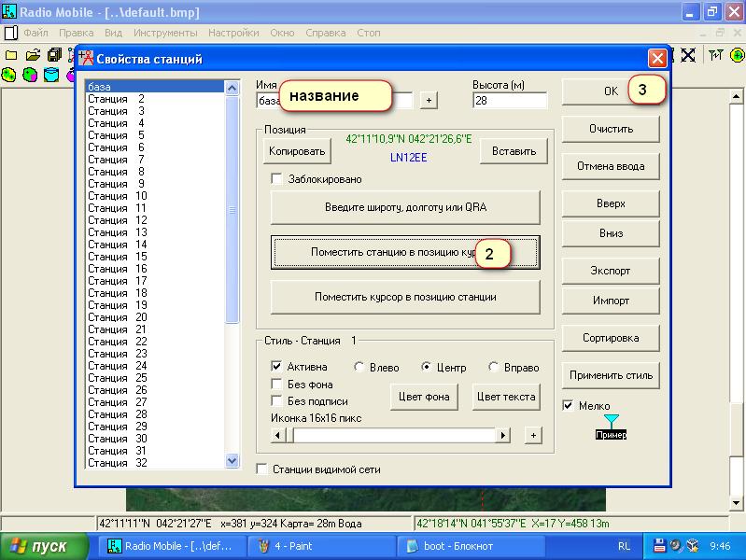
Task: Click the plus button beside the icon slider
Action: tap(532, 435)
